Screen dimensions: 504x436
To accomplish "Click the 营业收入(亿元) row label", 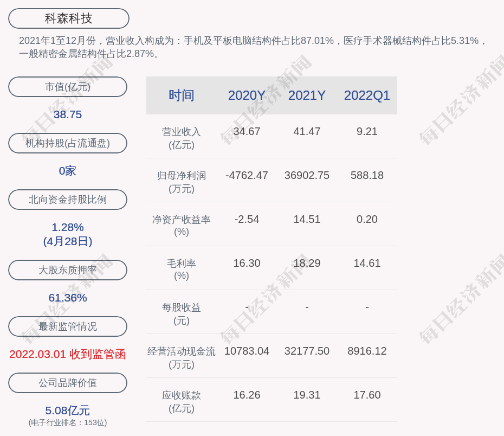I will [181, 138].
